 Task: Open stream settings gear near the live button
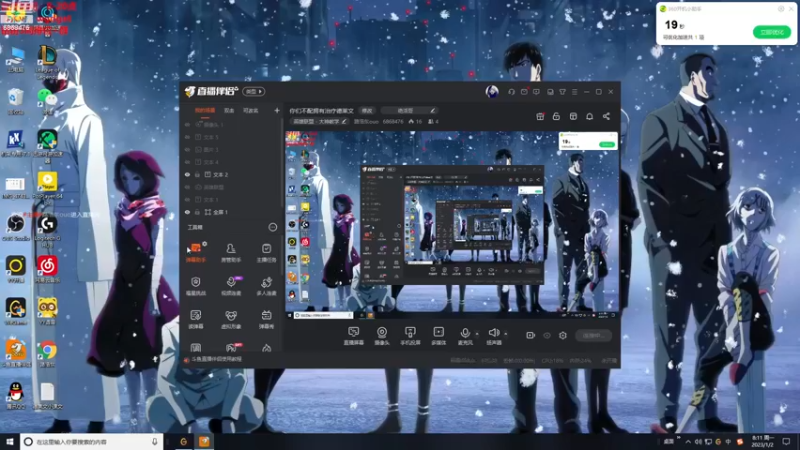563,335
